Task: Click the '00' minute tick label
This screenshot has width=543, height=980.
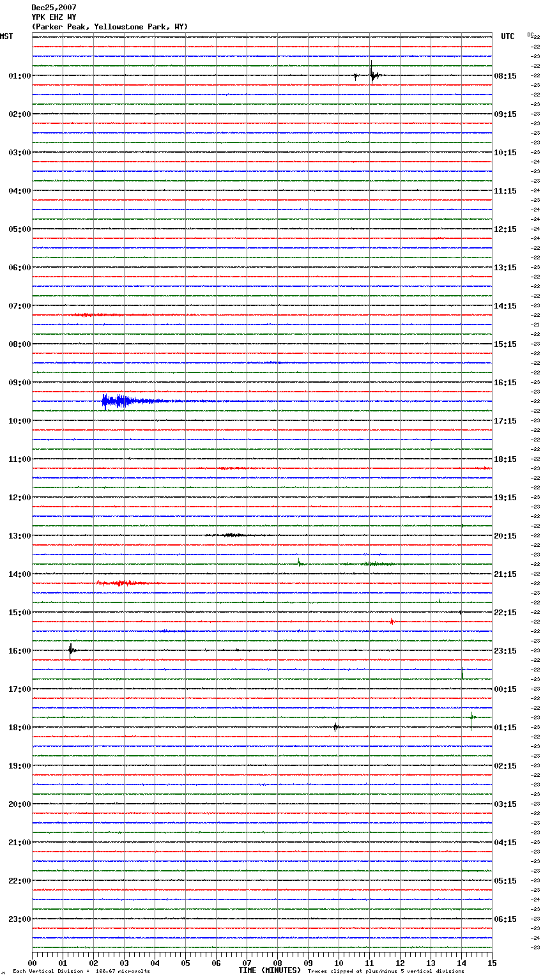Action: [x=32, y=963]
